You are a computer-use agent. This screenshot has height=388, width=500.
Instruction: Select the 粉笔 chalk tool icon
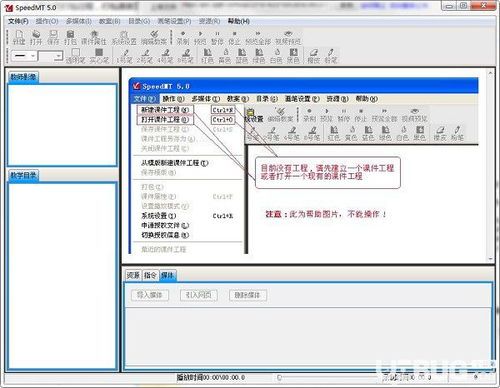331,56
